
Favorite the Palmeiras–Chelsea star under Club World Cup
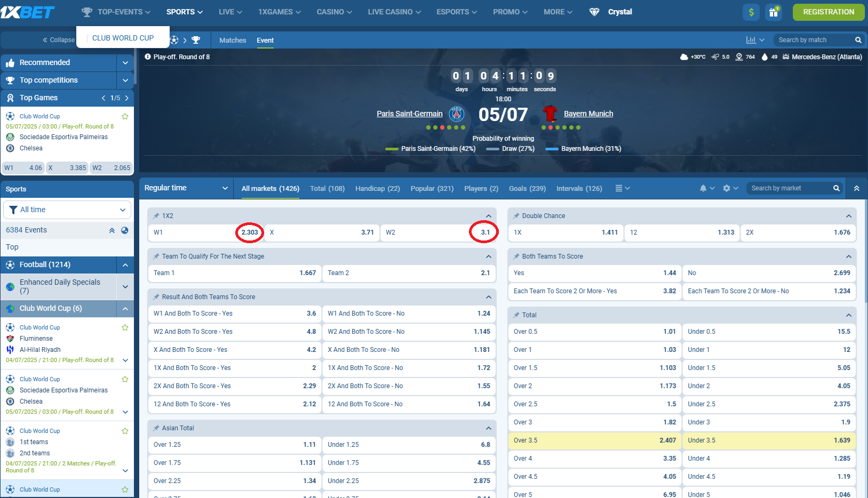(x=125, y=379)
